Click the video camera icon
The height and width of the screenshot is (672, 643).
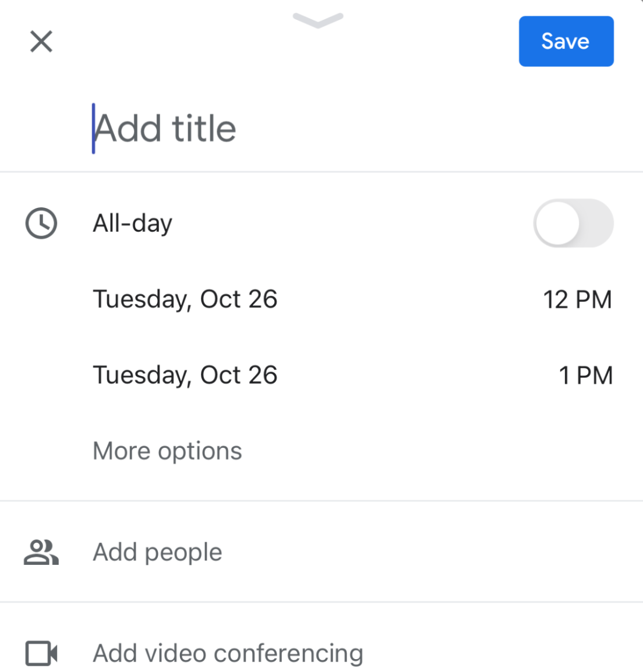41,653
